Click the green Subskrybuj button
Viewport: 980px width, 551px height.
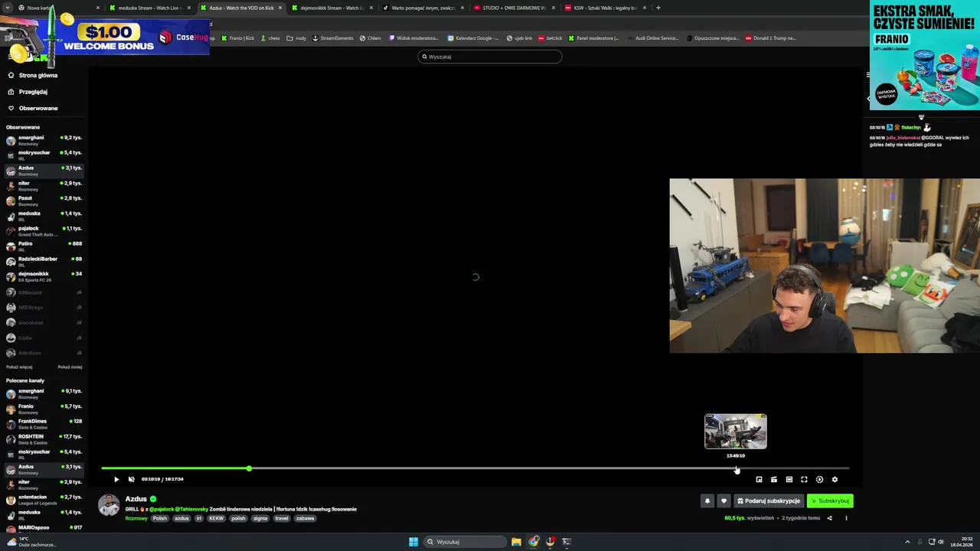[x=830, y=501]
